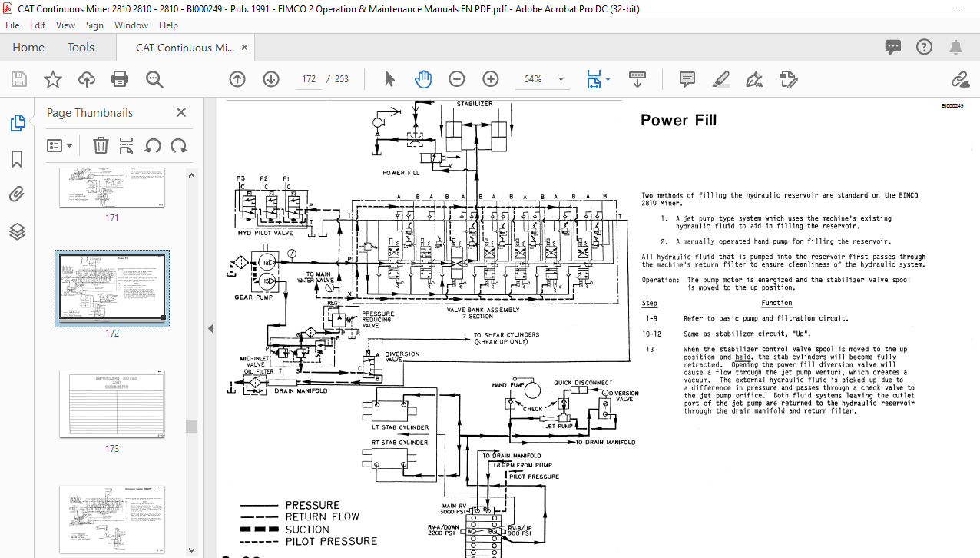Open the Sign document tool

[754, 79]
